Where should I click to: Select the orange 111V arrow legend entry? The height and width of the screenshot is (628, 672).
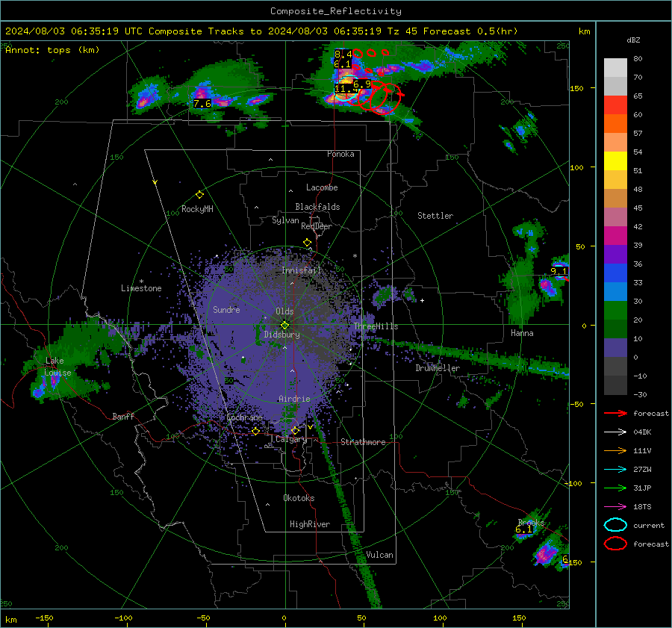[615, 450]
